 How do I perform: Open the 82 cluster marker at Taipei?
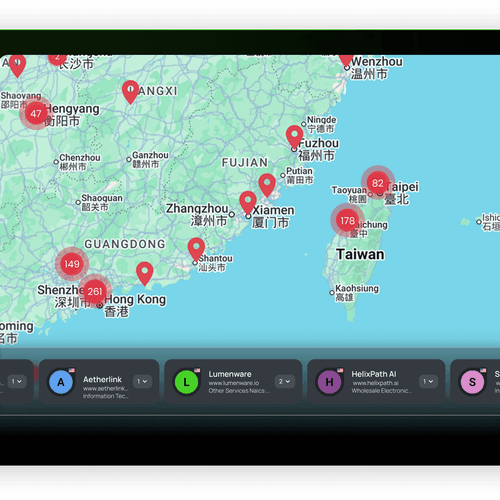point(378,183)
